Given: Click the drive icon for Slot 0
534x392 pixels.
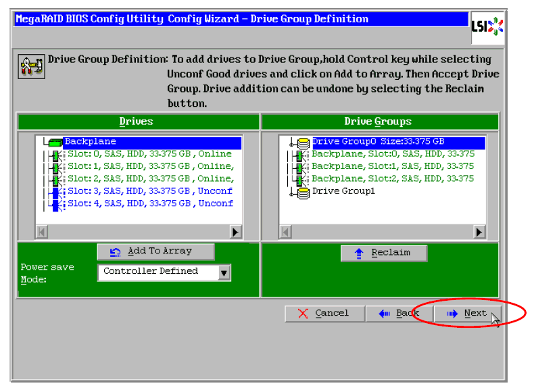Looking at the screenshot, I should [56, 155].
